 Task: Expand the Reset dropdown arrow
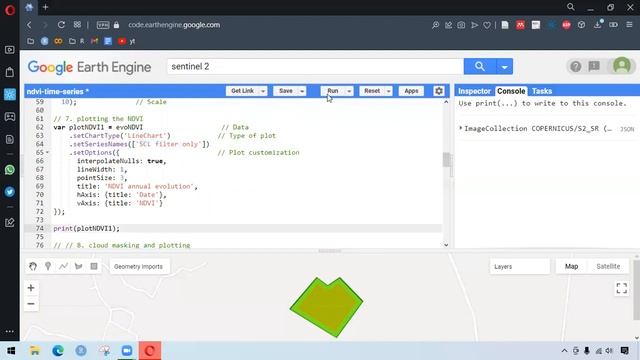(x=389, y=91)
